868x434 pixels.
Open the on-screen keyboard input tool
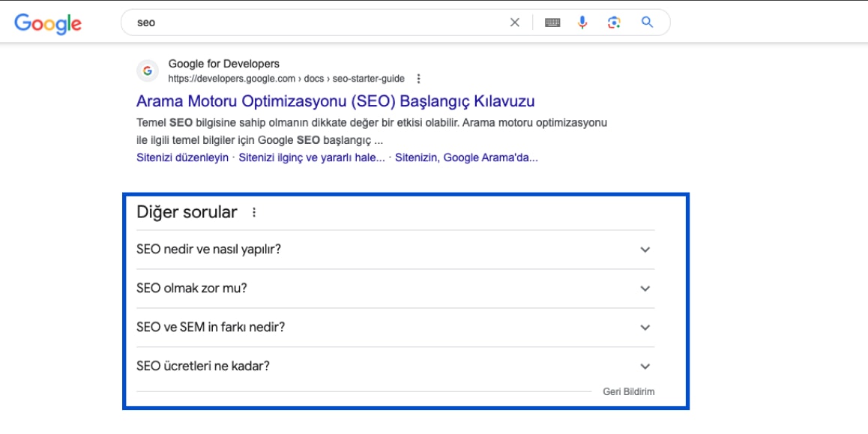552,22
